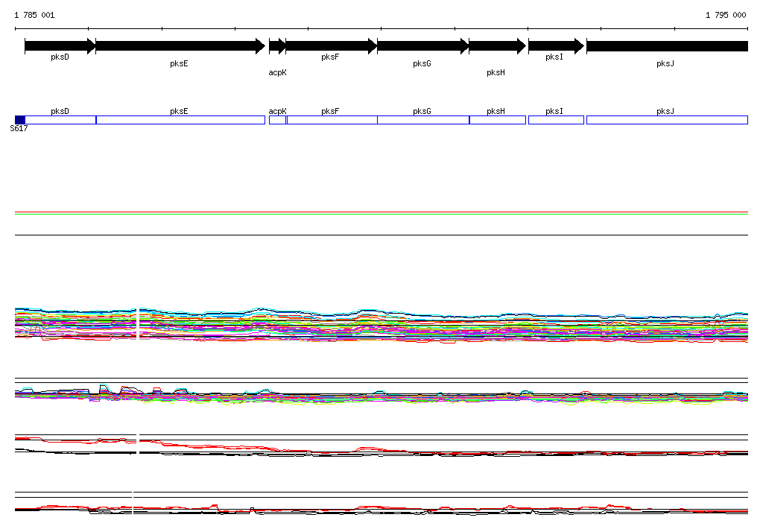This screenshot has height=532, width=763.
Task: Click the pksD label under black arrow
Action: point(60,57)
